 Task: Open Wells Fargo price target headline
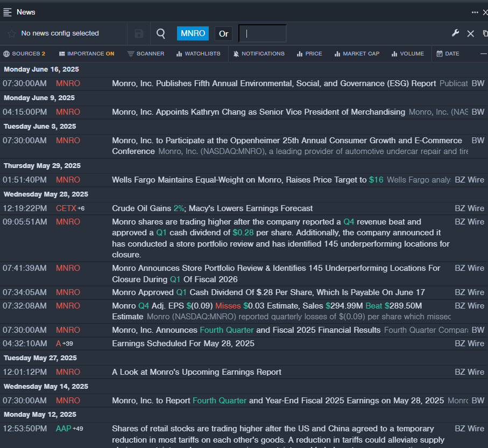[247, 180]
